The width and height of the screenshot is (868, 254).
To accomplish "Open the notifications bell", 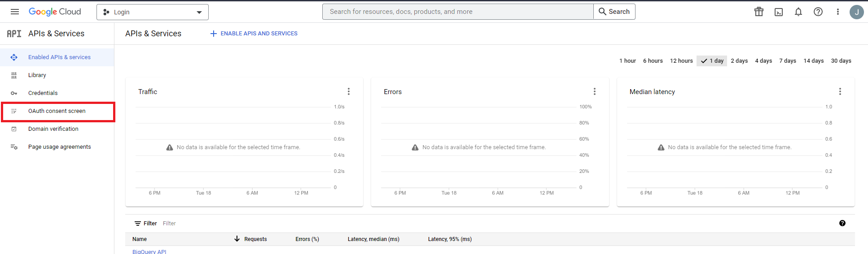I will 798,12.
